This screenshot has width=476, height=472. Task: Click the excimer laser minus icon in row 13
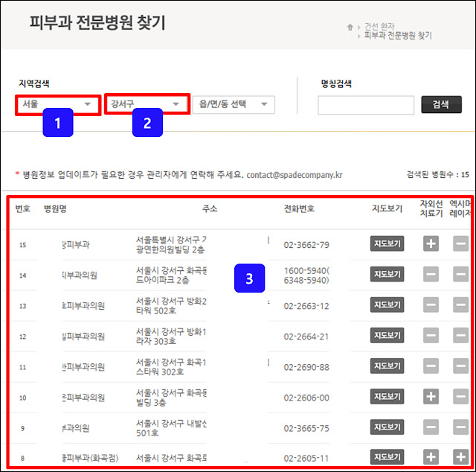pyautogui.click(x=460, y=304)
